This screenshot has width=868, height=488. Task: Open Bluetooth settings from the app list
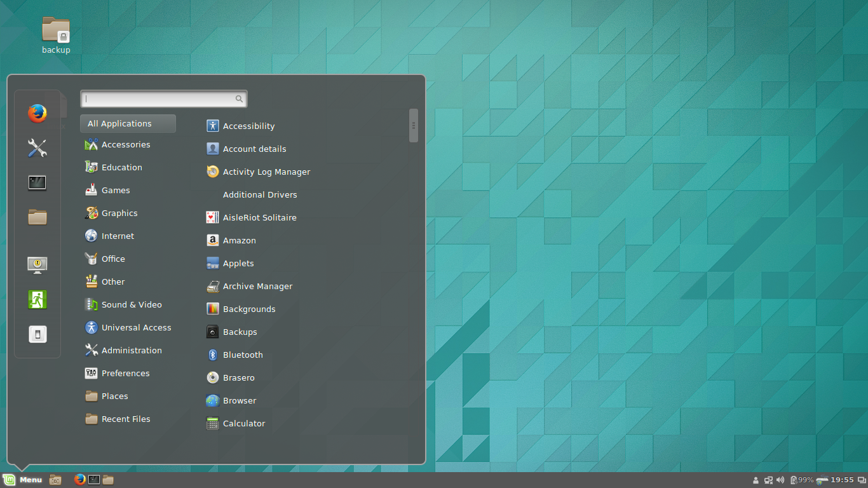[242, 355]
